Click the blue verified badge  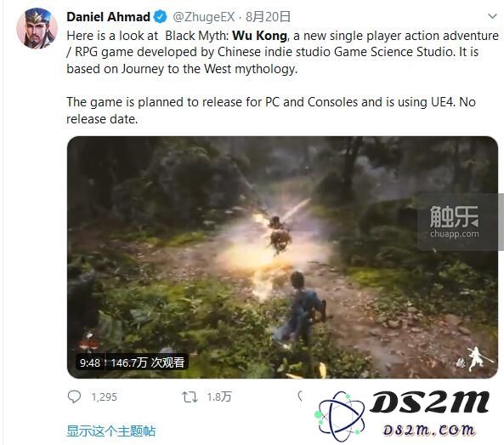(160, 17)
